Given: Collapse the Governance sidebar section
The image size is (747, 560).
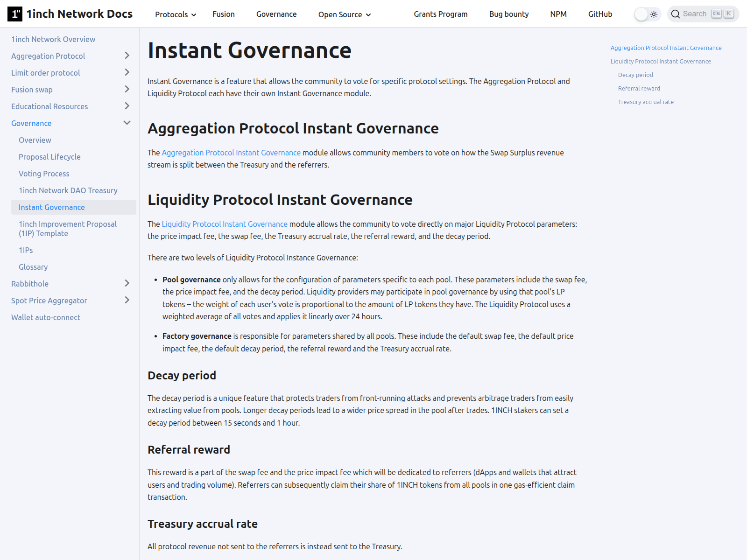Looking at the screenshot, I should click(127, 123).
